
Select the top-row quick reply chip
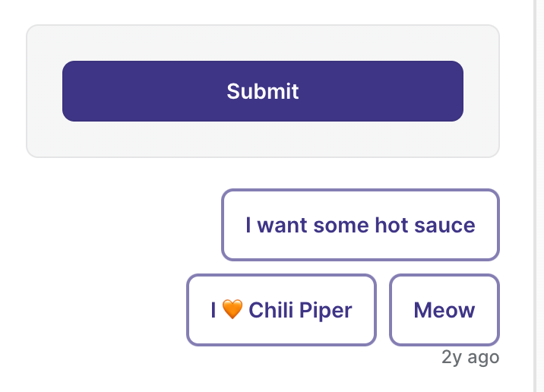[360, 225]
